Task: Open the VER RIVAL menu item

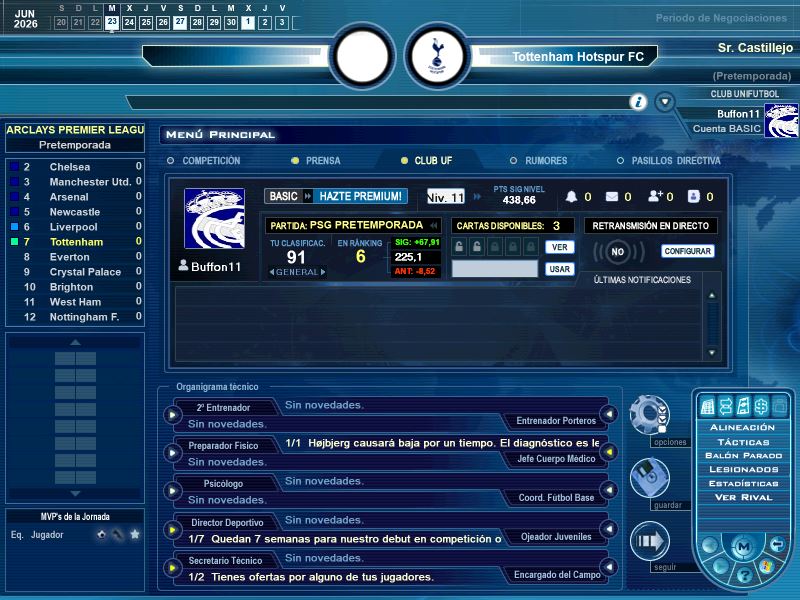Action: (x=743, y=497)
